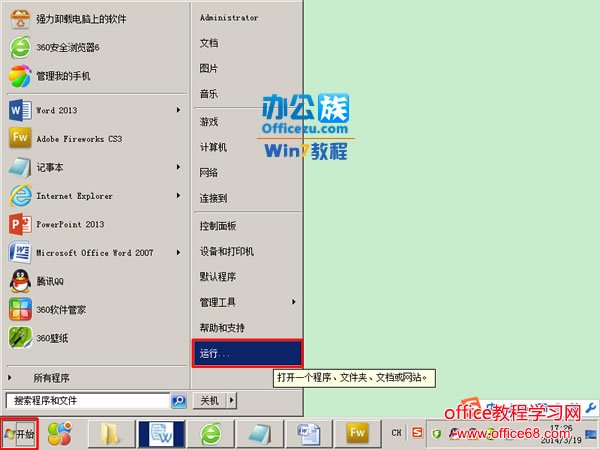The image size is (600, 450).
Task: Open 360 browser taskbar icon
Action: 211,434
